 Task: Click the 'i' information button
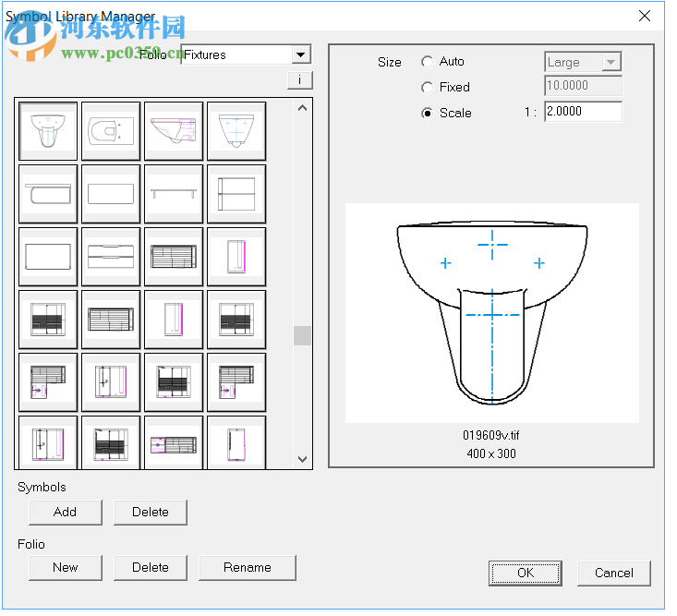click(299, 80)
